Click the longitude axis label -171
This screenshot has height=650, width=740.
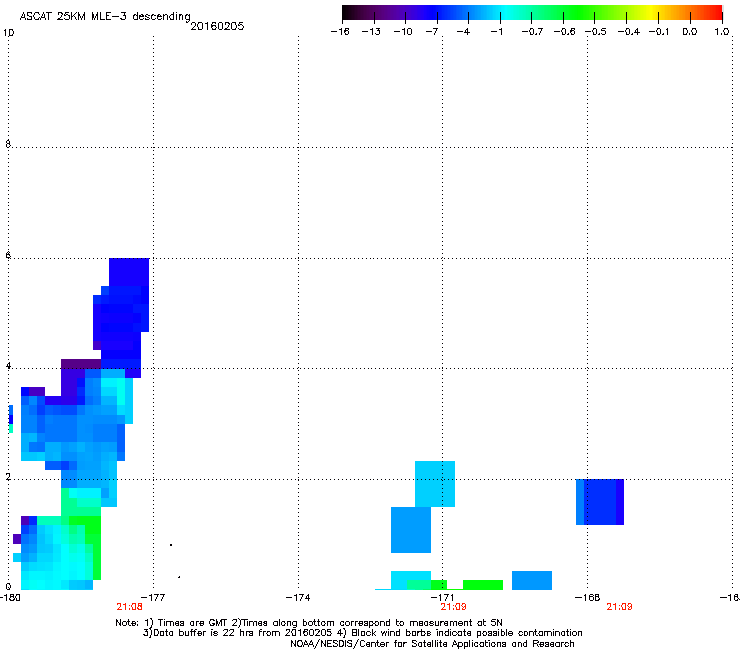[x=442, y=598]
